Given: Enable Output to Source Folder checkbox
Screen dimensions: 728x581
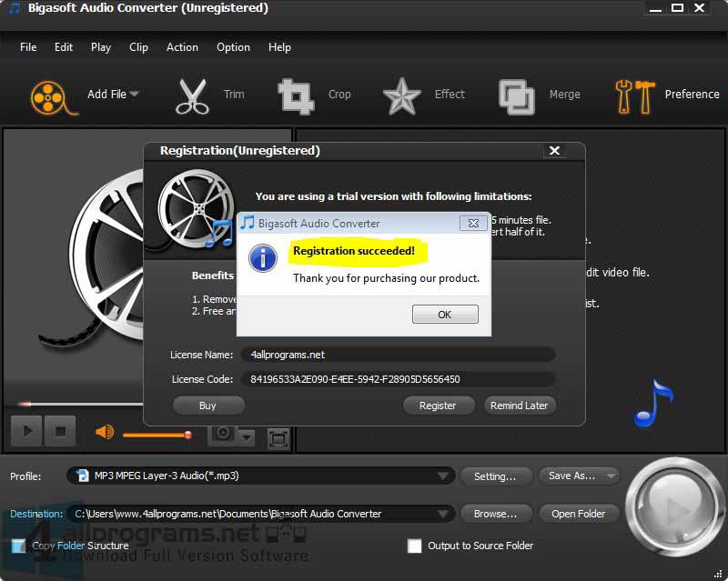Looking at the screenshot, I should coord(414,546).
